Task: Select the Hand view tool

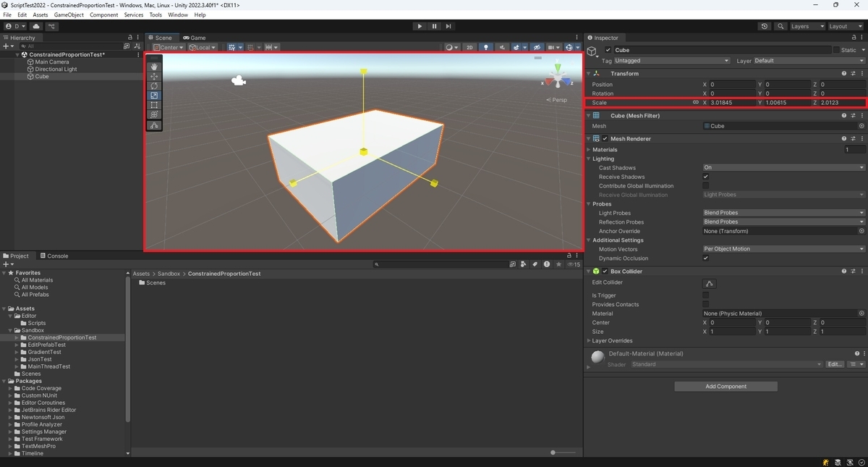Action: (x=154, y=67)
